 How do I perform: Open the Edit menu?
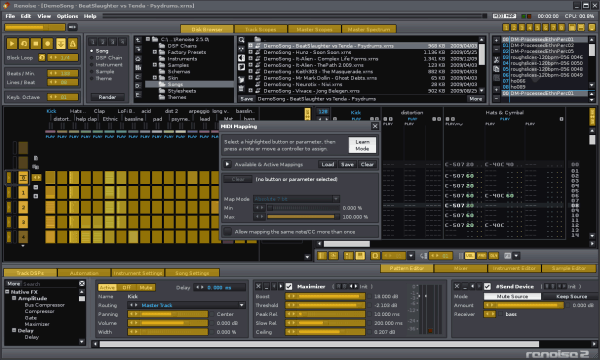pyautogui.click(x=26, y=16)
